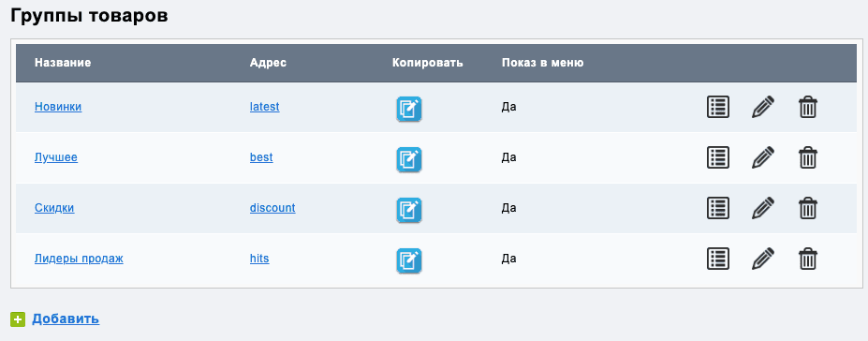The height and width of the screenshot is (341, 868).
Task: Delete the Новинки group
Action: pyautogui.click(x=808, y=107)
